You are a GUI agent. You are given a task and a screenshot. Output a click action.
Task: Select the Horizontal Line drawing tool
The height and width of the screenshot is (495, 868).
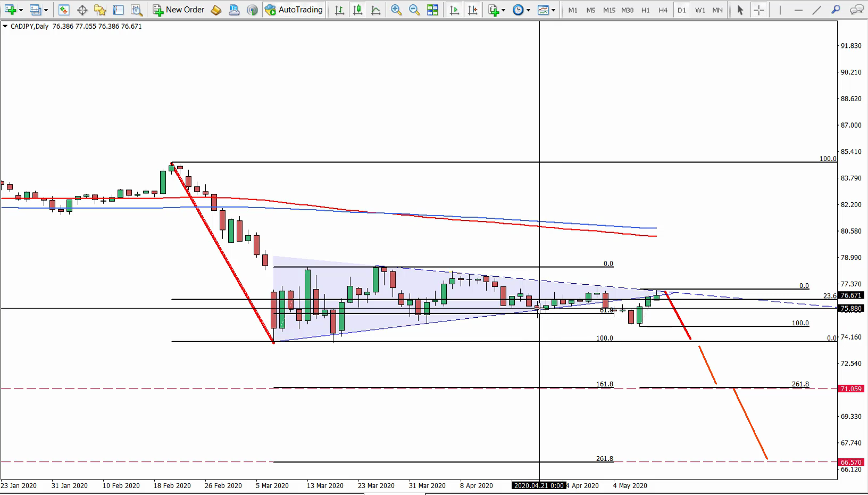click(x=798, y=10)
